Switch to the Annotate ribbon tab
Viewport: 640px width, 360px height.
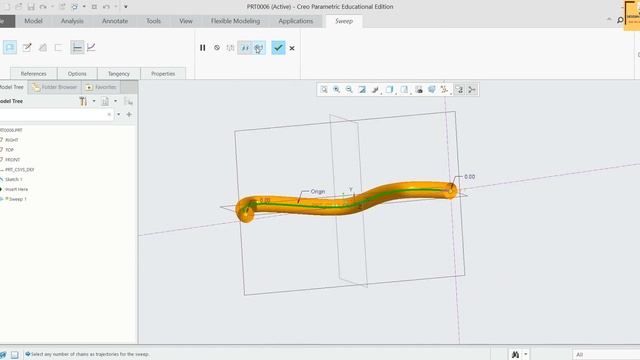(115, 21)
